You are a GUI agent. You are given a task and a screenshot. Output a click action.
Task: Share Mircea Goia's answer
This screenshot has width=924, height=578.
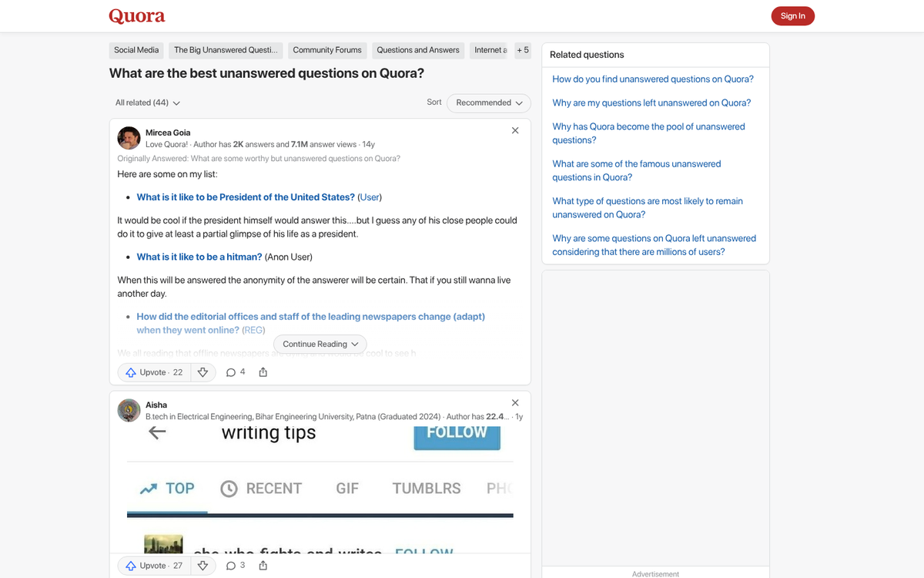pyautogui.click(x=263, y=372)
